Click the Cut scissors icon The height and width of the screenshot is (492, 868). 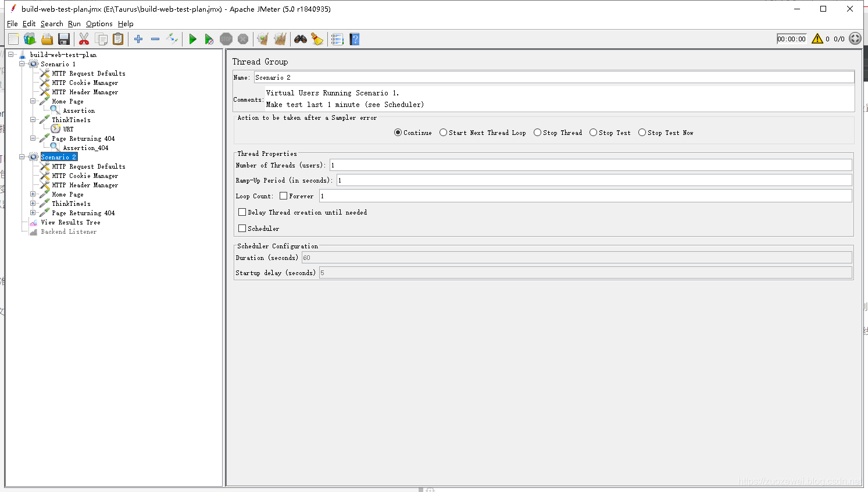[x=84, y=39]
